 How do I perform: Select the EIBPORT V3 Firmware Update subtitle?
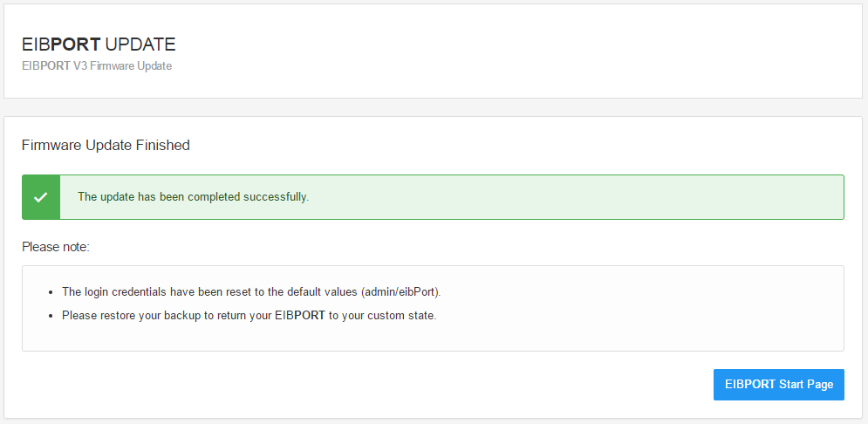tap(97, 66)
